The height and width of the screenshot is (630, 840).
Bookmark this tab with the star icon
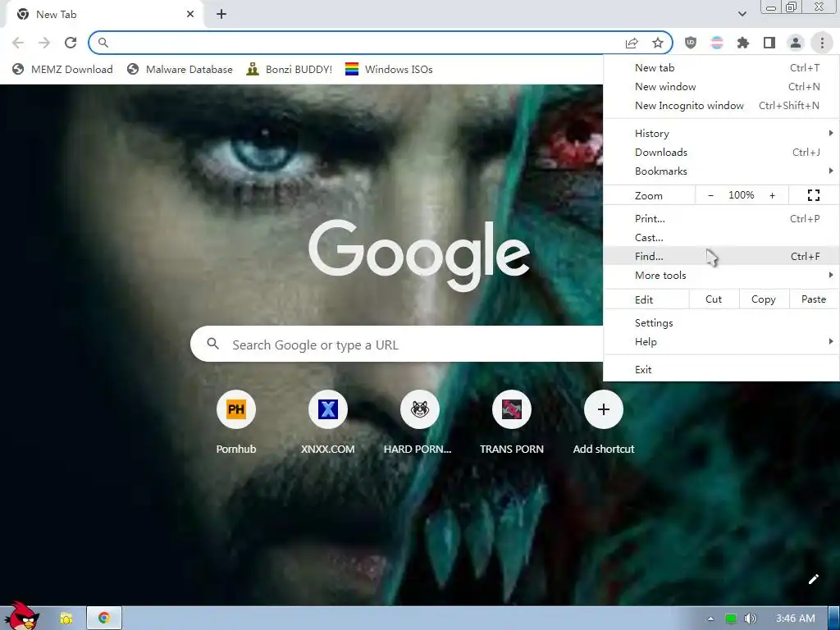coord(657,43)
